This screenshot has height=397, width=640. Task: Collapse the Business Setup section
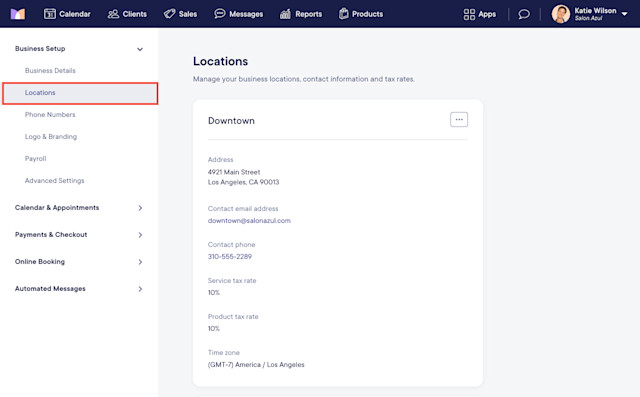click(140, 49)
